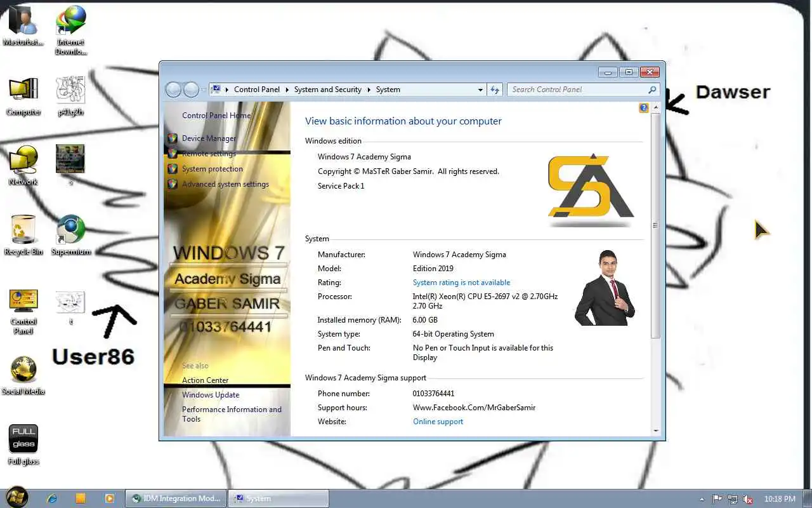Open Performance Information and Tools link
This screenshot has width=812, height=508.
pos(232,414)
